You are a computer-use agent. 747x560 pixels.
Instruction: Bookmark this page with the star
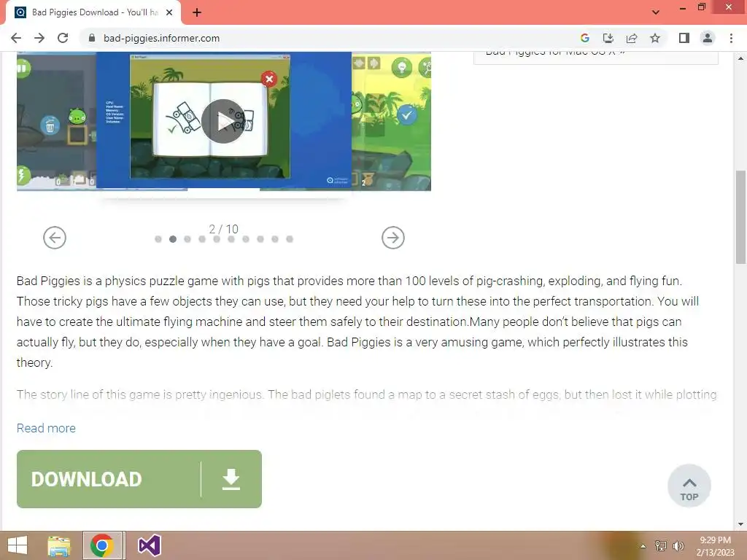coord(655,38)
